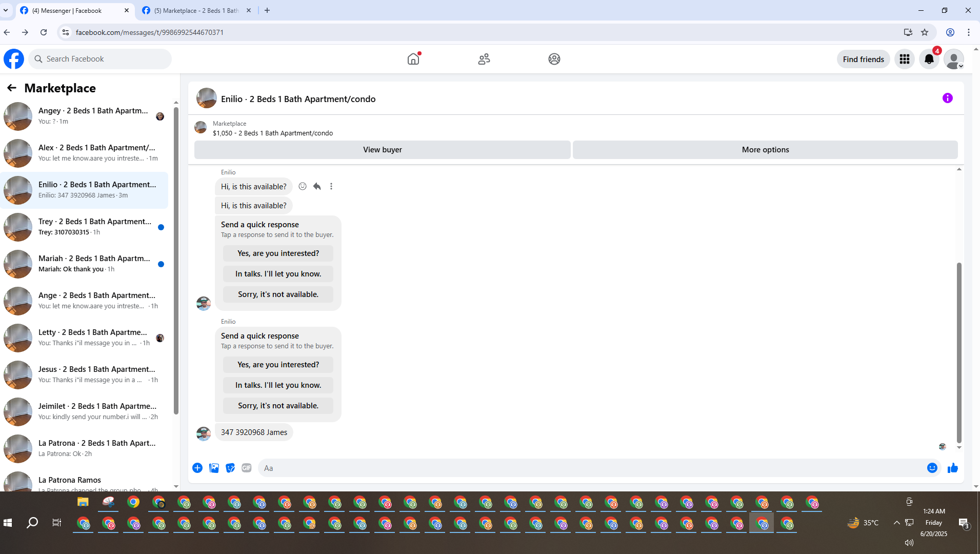Open the emoji picker in composer
Viewport: 980px width, 554px height.
point(932,468)
